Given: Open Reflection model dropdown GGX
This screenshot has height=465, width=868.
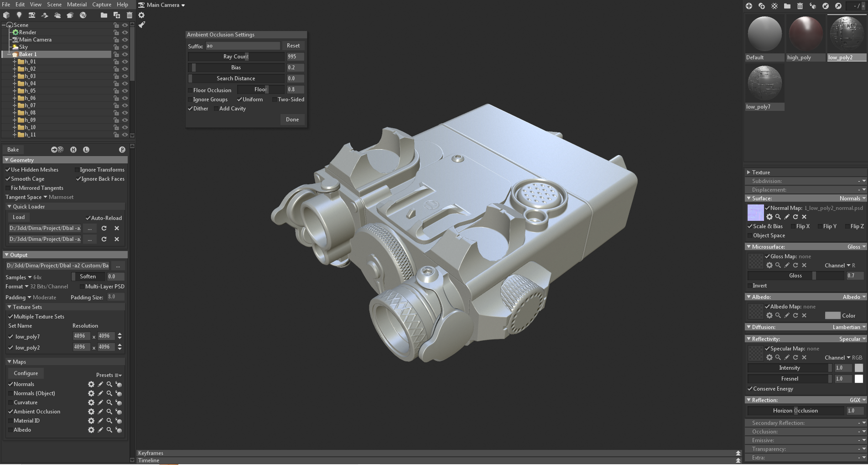Looking at the screenshot, I should pos(858,400).
